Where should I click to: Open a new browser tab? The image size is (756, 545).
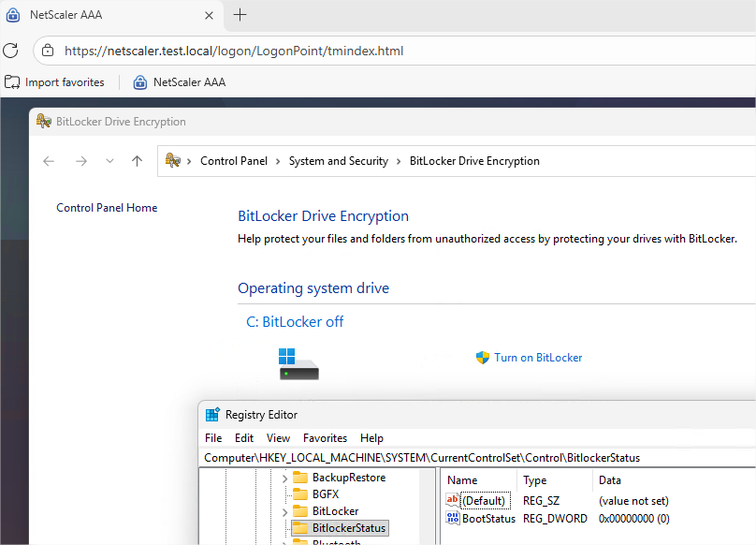click(x=240, y=15)
